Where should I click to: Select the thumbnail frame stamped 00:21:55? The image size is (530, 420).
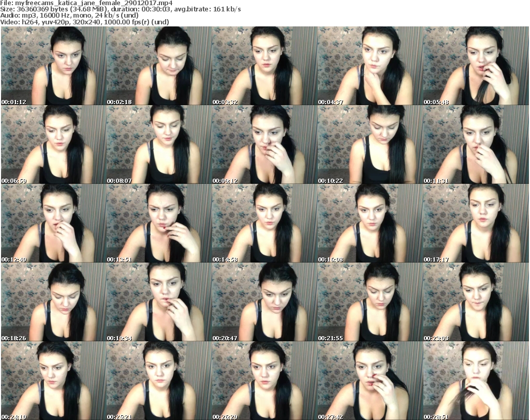(370, 302)
